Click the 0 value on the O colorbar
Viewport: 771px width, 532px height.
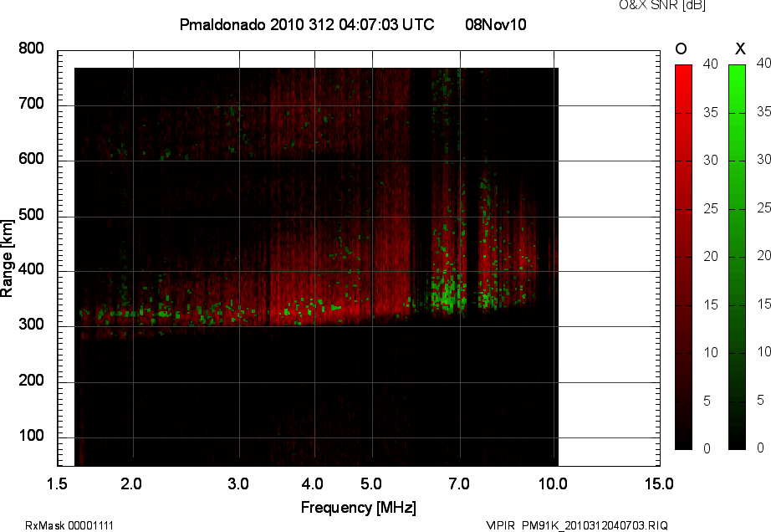pyautogui.click(x=707, y=448)
